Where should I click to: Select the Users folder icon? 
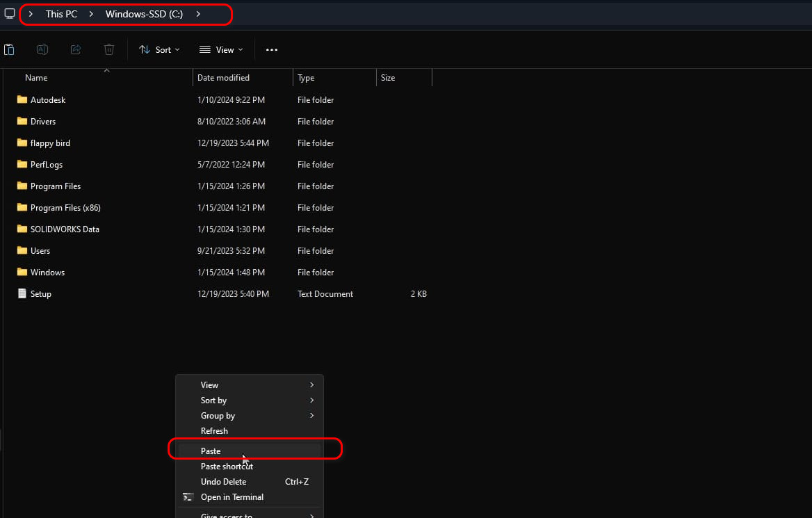(x=22, y=251)
